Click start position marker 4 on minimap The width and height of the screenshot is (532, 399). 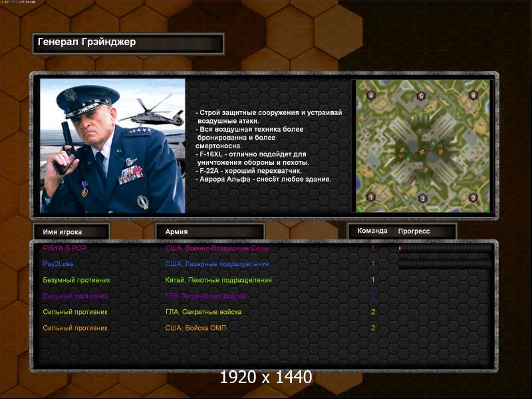[x=371, y=95]
